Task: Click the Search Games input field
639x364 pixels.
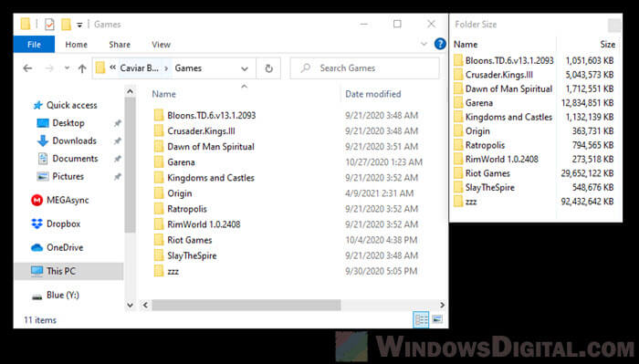Action: [x=365, y=68]
